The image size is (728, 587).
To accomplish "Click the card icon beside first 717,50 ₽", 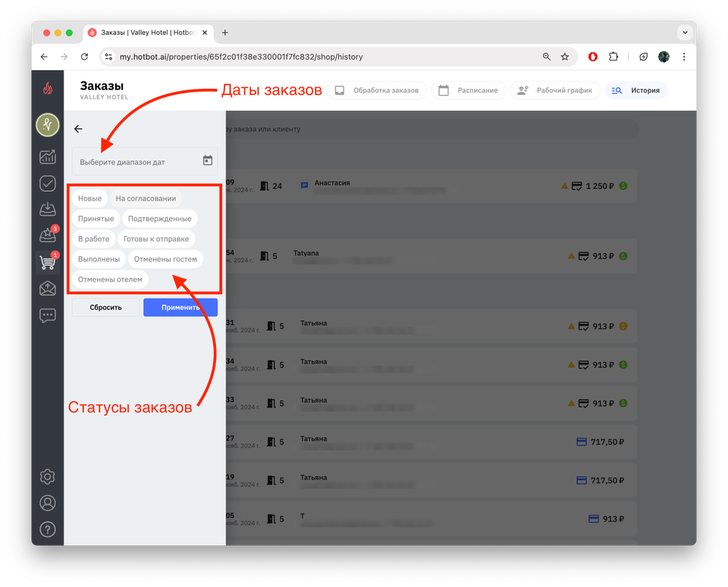I will 582,442.
